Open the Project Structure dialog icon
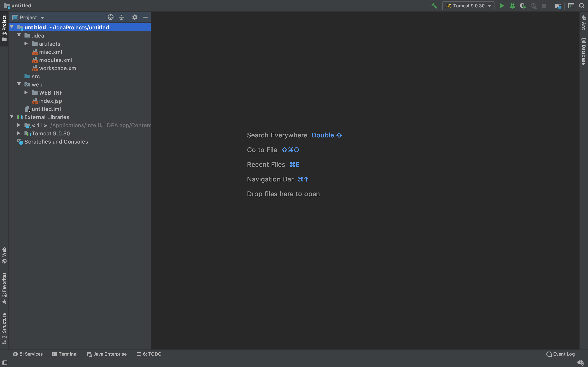The image size is (588, 367). [558, 6]
